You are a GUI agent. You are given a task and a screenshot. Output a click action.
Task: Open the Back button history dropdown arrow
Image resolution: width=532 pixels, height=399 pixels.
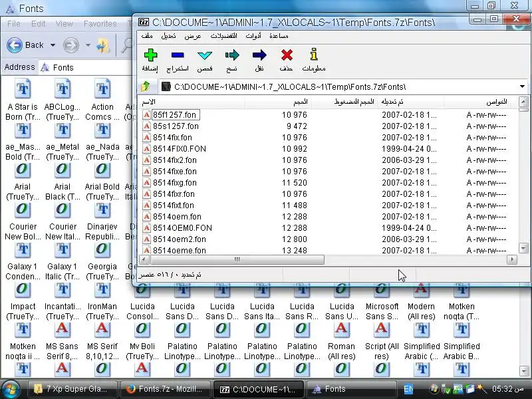53,45
